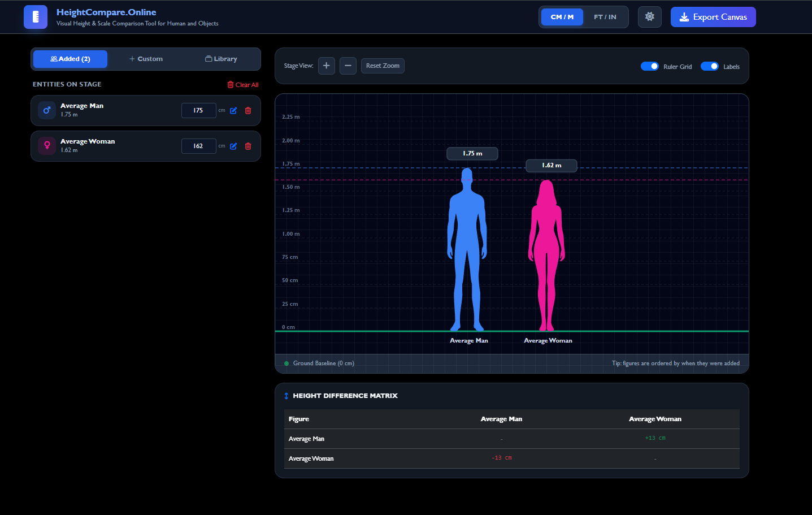Screen dimensions: 812x515
Task: Edit the Average Woman entry
Action: click(x=233, y=146)
